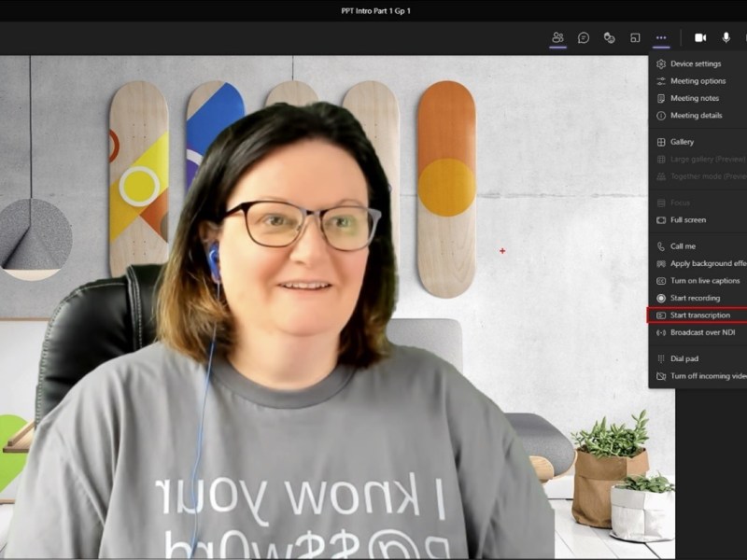
Task: Turn on live captions
Action: click(x=704, y=281)
